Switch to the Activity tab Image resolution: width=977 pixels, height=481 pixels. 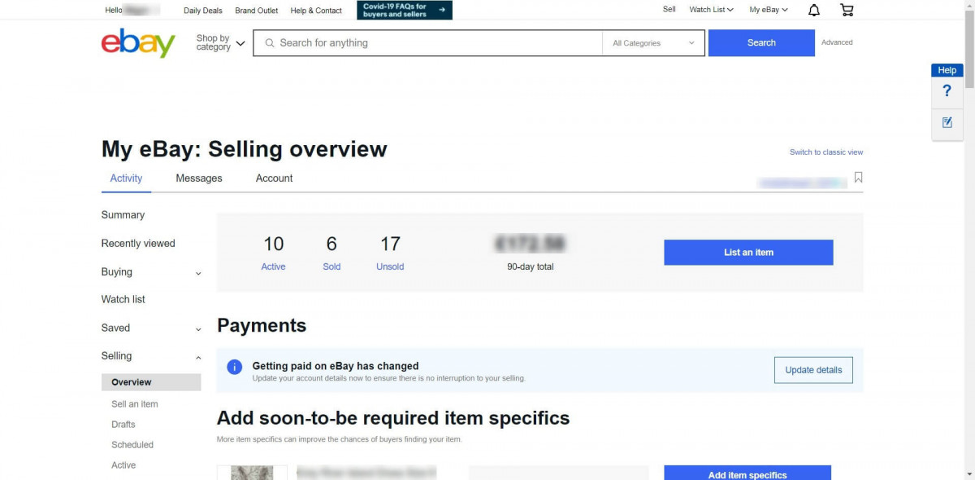point(126,178)
